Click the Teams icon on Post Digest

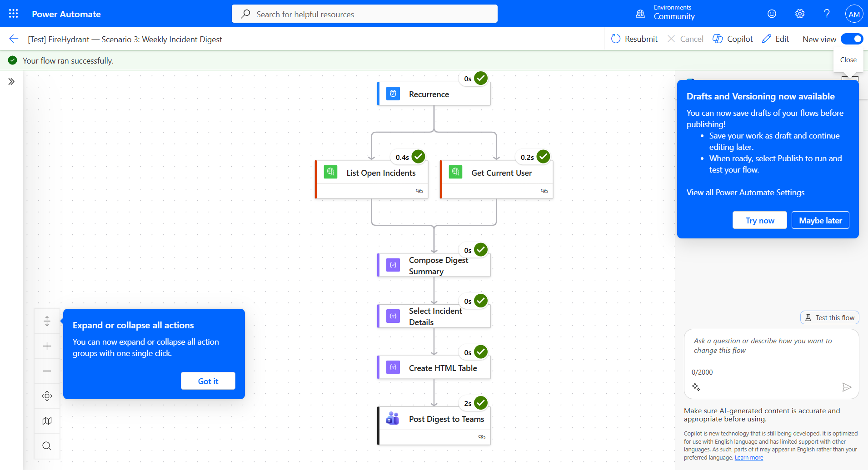[393, 418]
